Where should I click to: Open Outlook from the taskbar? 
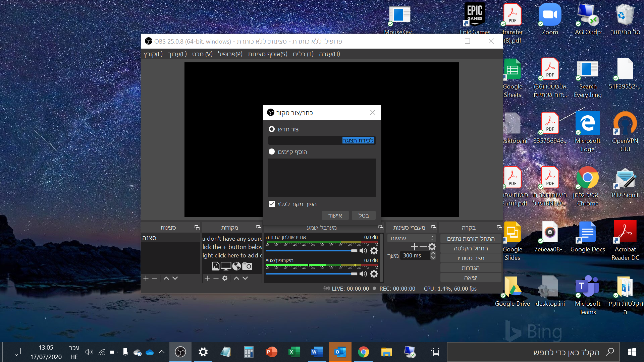(x=340, y=352)
